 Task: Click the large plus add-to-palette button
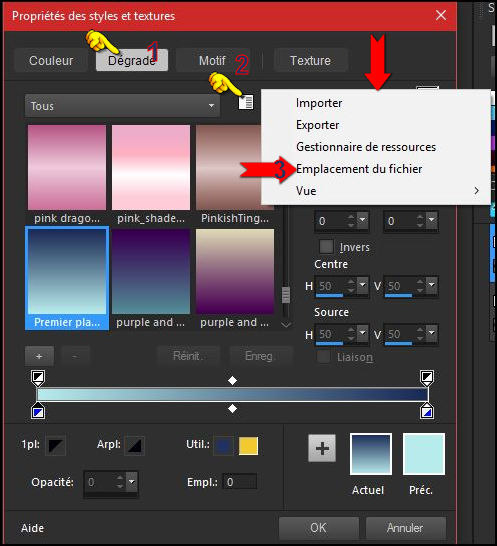pos(322,448)
